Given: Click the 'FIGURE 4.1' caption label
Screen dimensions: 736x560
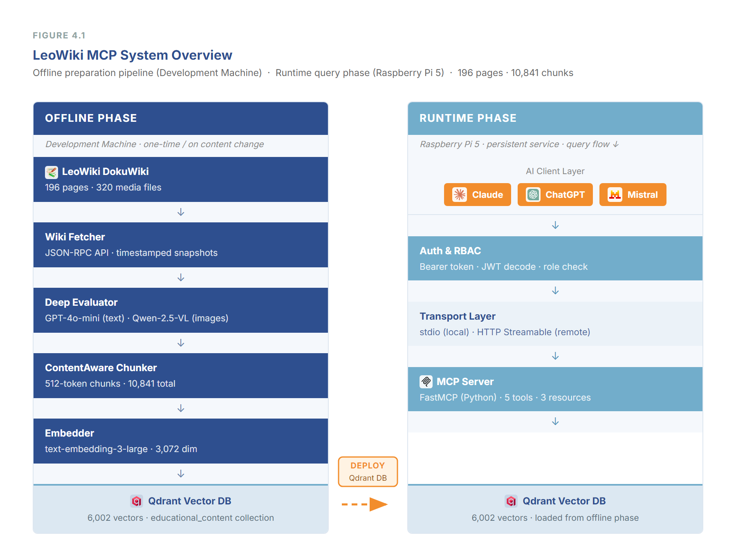Looking at the screenshot, I should pos(59,36).
